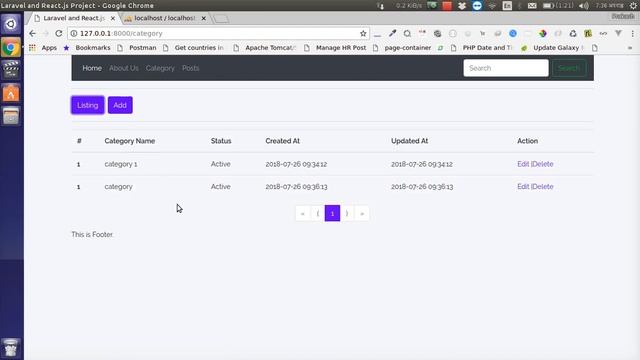Open the system power gear menu
This screenshot has height=360, width=640.
click(x=633, y=5)
